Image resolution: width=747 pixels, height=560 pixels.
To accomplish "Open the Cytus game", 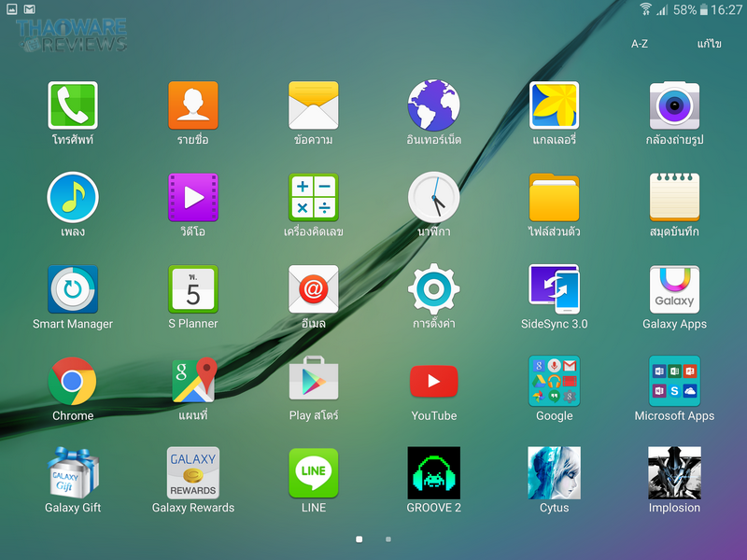I will coord(554,472).
